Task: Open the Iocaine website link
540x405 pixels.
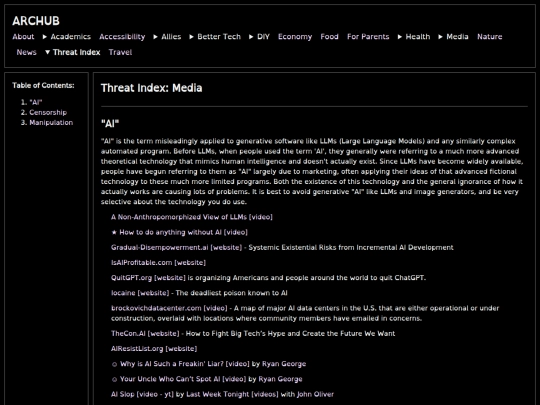Action: point(140,293)
